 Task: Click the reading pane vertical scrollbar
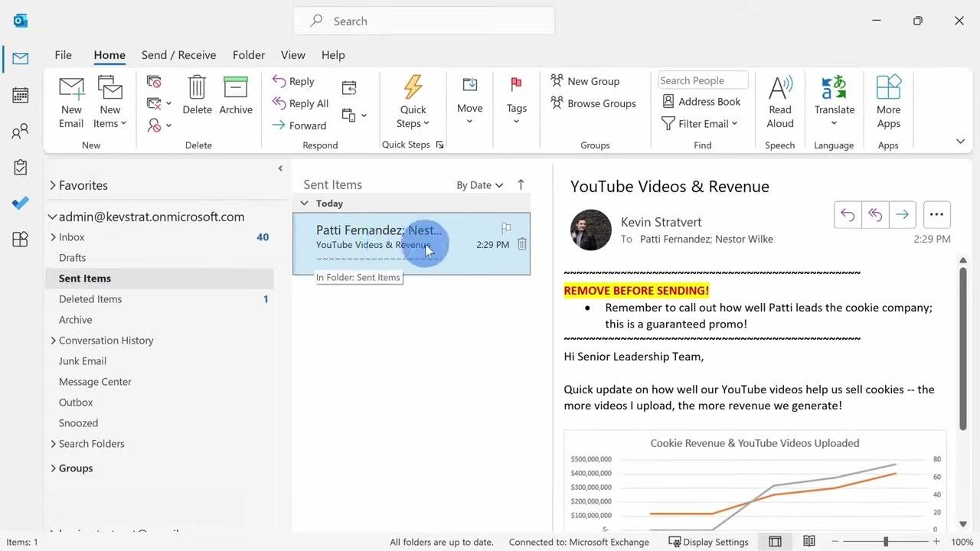tap(963, 348)
